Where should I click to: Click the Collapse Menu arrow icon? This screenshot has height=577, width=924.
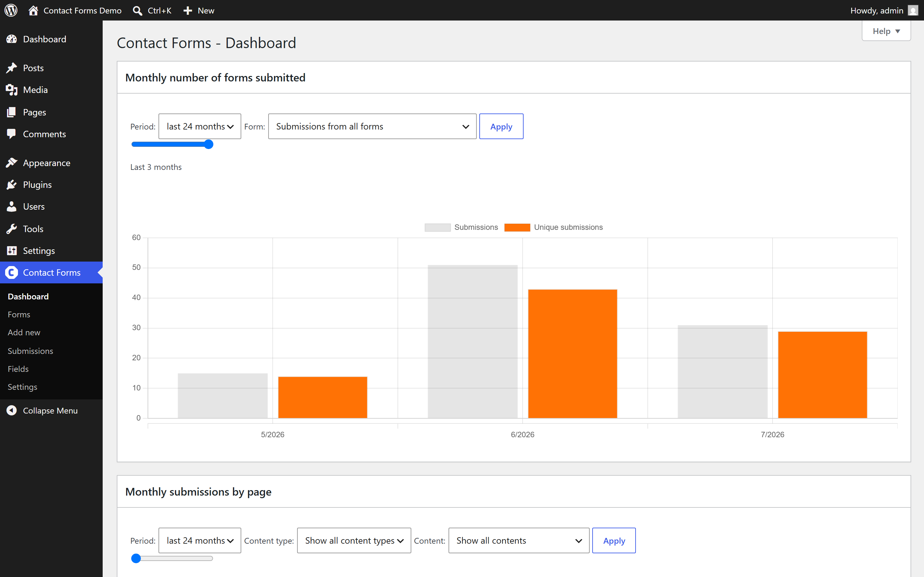tap(12, 411)
